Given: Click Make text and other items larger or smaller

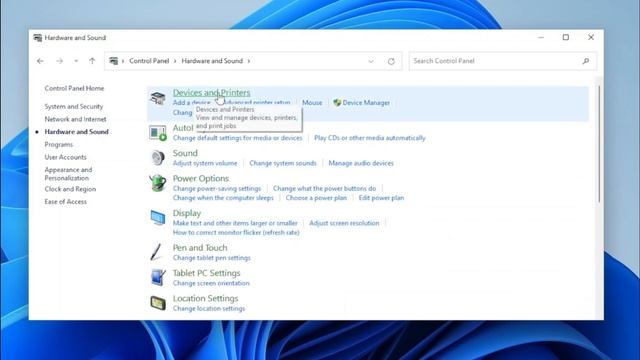Looking at the screenshot, I should click(x=235, y=223).
